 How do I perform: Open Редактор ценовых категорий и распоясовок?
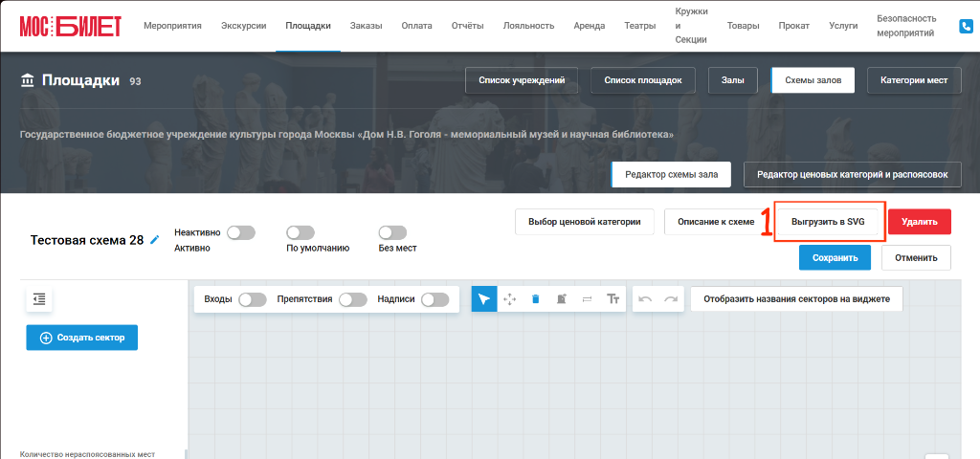point(853,175)
